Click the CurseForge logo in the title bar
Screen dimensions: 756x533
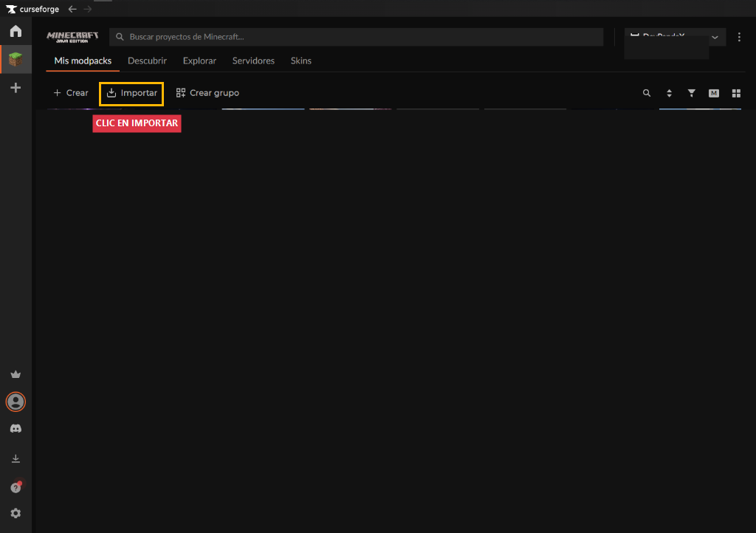(32, 9)
